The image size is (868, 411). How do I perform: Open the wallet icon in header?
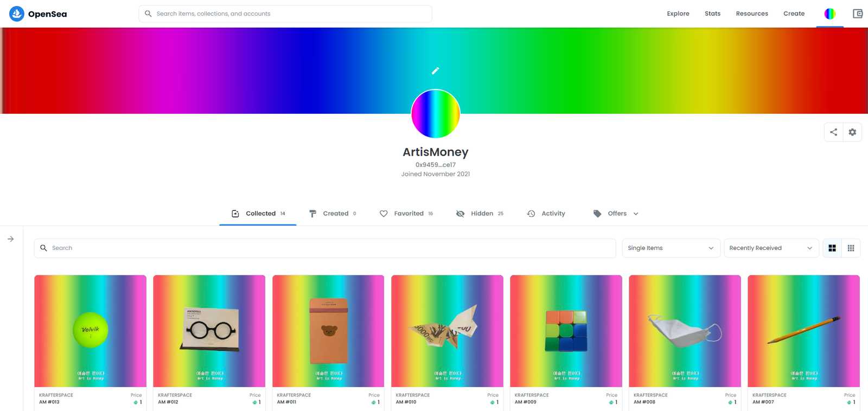tap(858, 14)
